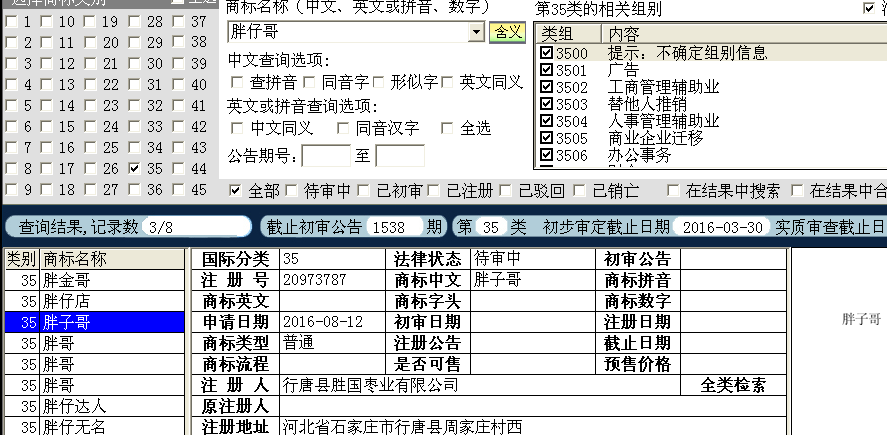Check the 已注册 status filter

point(433,191)
